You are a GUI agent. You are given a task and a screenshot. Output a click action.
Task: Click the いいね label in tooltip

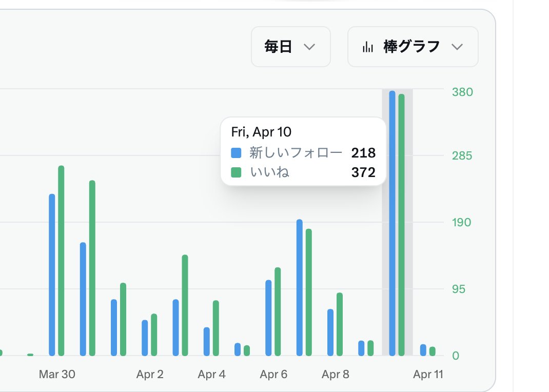click(269, 172)
